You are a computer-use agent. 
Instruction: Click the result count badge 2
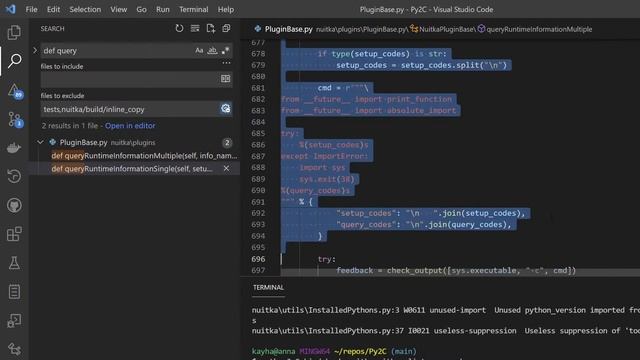pyautogui.click(x=227, y=142)
